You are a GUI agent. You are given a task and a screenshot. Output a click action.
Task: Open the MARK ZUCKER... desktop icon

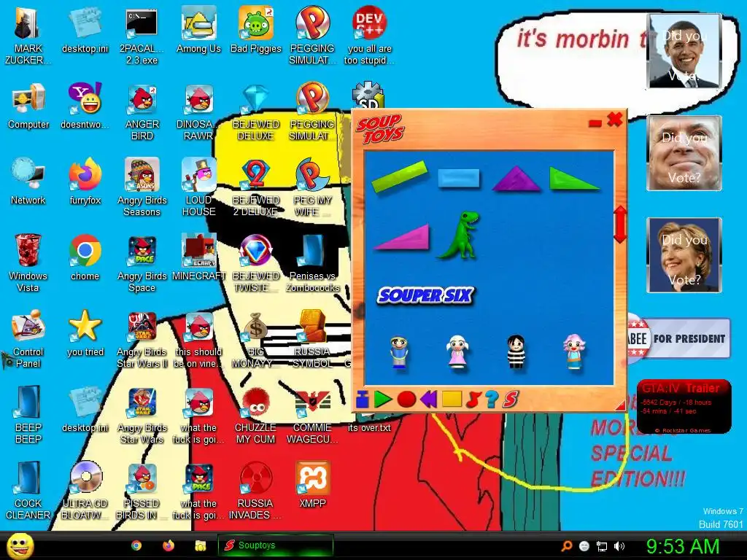(x=28, y=35)
